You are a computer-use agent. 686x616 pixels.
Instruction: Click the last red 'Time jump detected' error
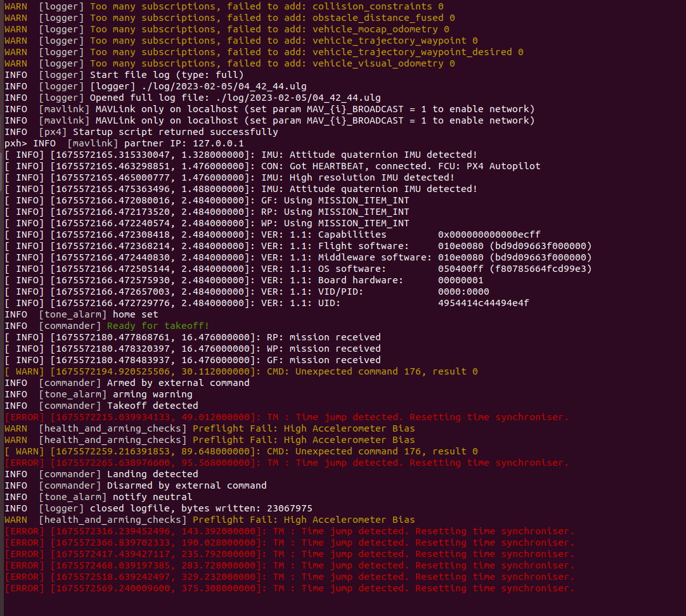pos(289,588)
